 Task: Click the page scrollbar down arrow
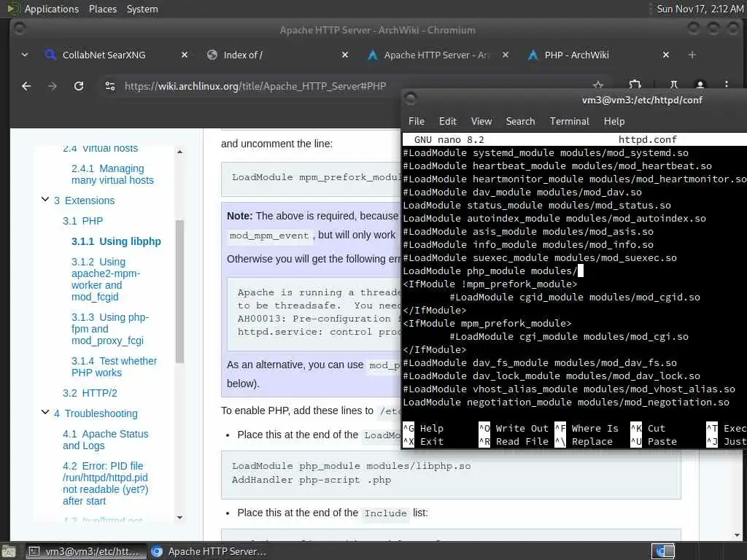tap(738, 534)
